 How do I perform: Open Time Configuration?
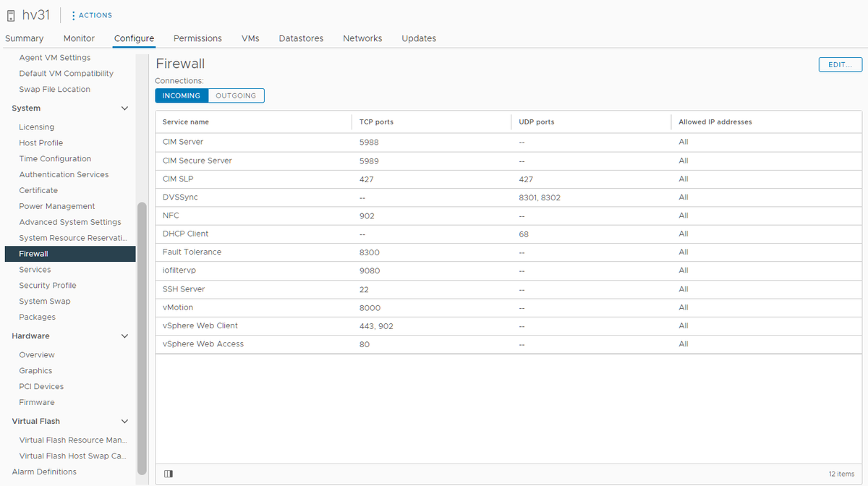[x=55, y=159]
